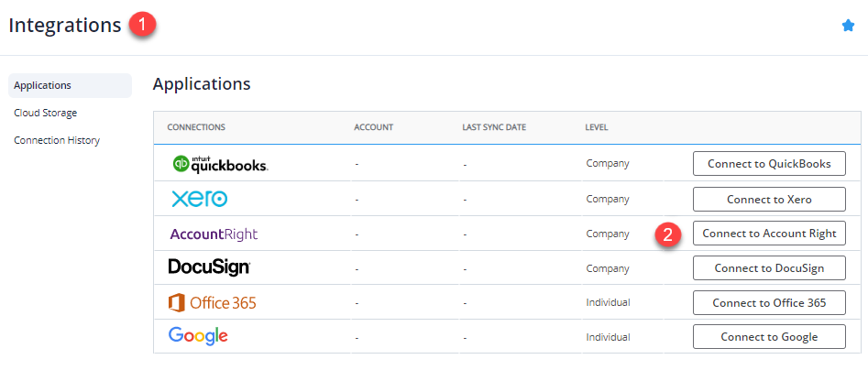Screen dimensions: 868x381
Task: Click the LAST SYNC DATE column header
Action: pos(494,127)
